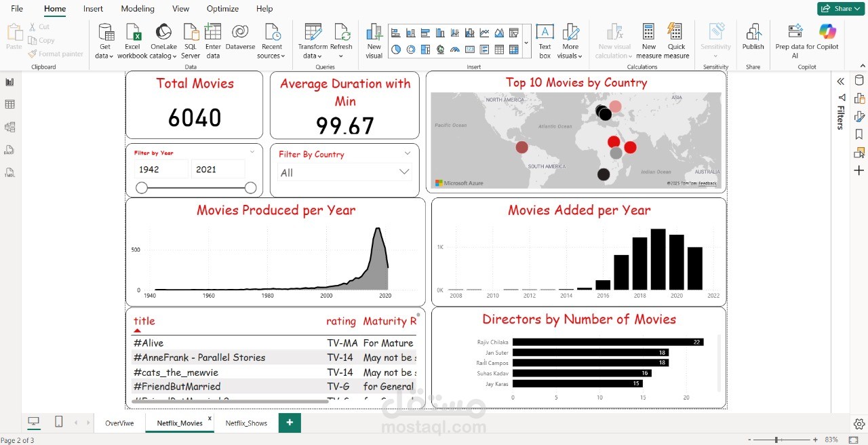Open the More visuals menu

tap(570, 41)
